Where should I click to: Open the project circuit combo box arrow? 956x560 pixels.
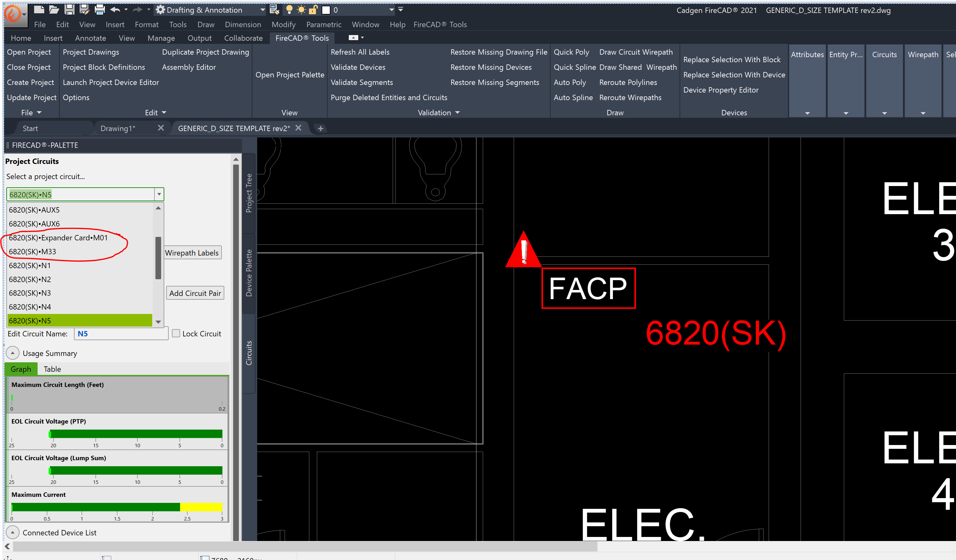(159, 194)
